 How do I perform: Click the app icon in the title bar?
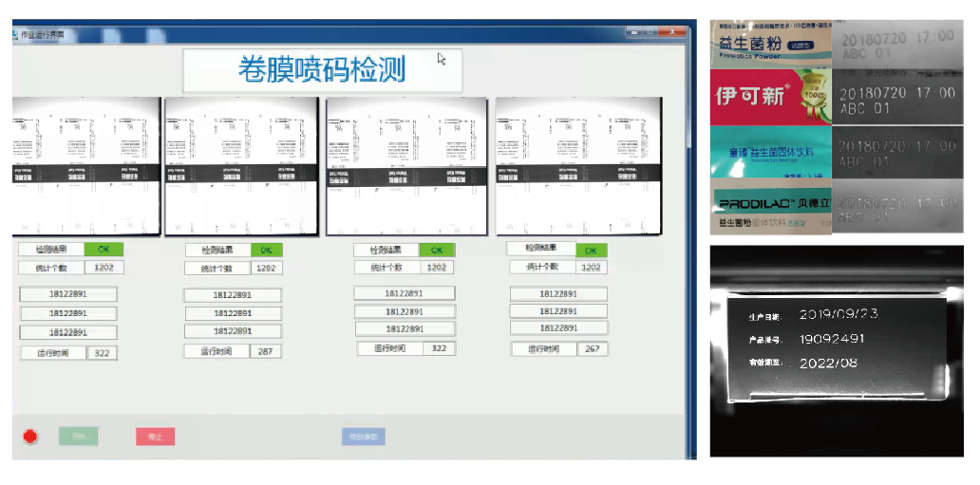15,34
